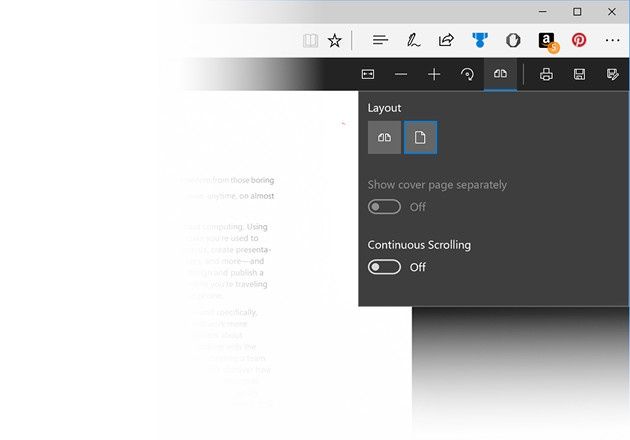Screen dimensions: 630x440
Task: Select single-page layout option
Action: (420, 137)
